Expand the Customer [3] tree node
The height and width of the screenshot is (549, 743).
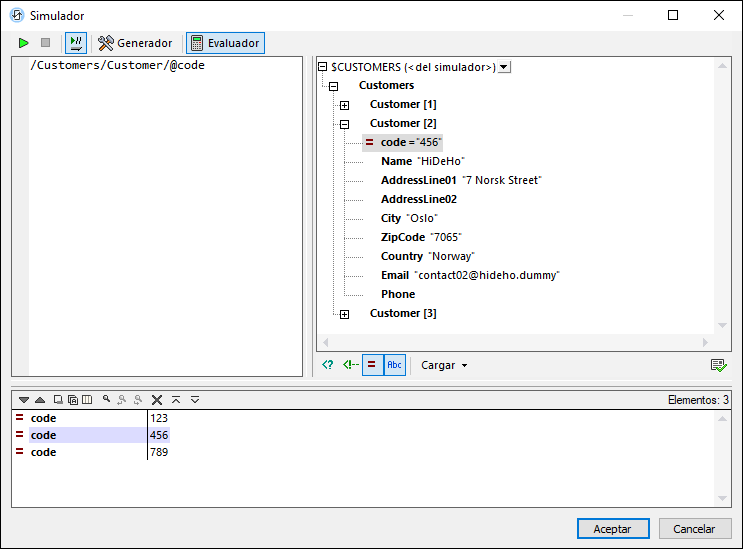[344, 314]
